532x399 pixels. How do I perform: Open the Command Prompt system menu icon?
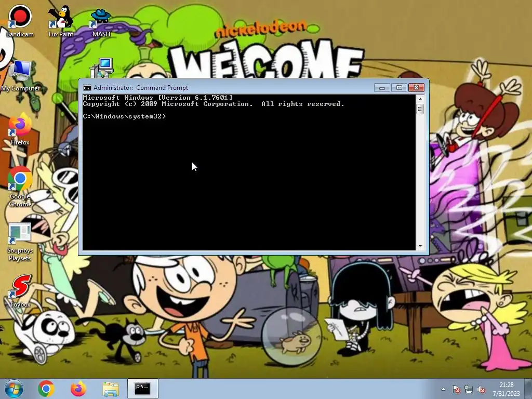(87, 88)
